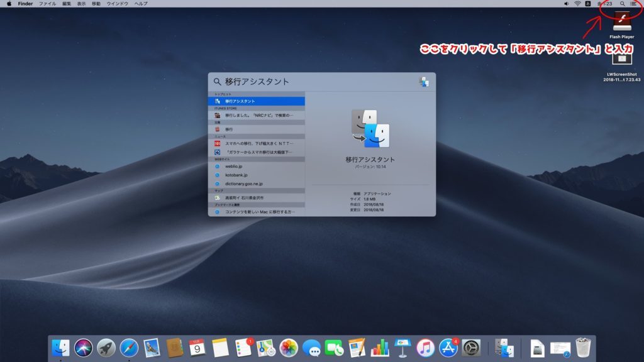Open the weblio.jp website result
Viewport: 644px width, 362px height.
[x=257, y=166]
